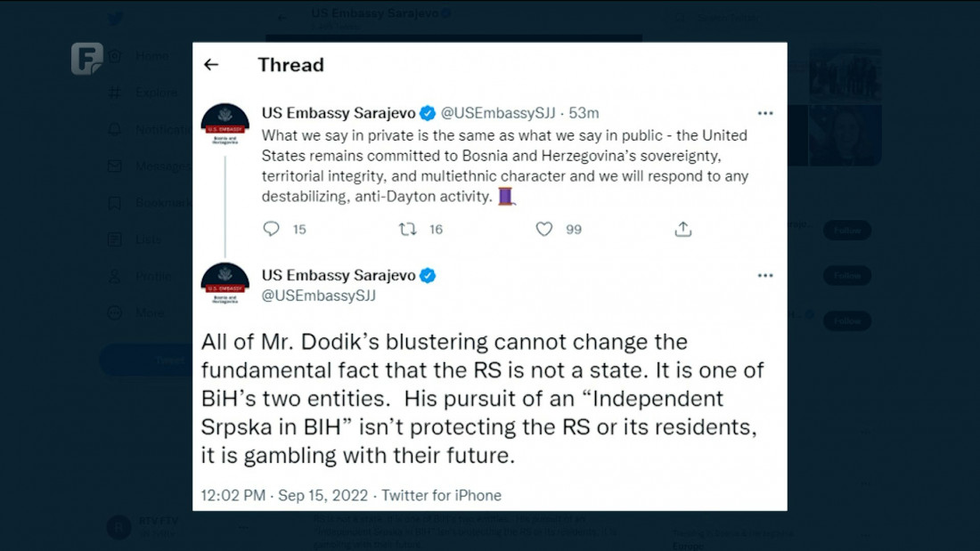Click the first tweet's embassy avatar
This screenshot has height=551, width=980.
click(x=225, y=125)
